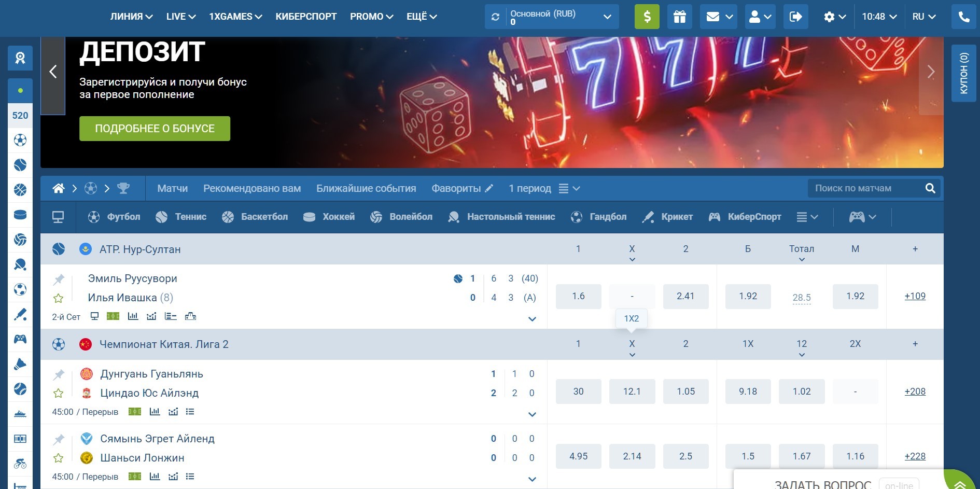Click the search magnifier icon

click(930, 188)
